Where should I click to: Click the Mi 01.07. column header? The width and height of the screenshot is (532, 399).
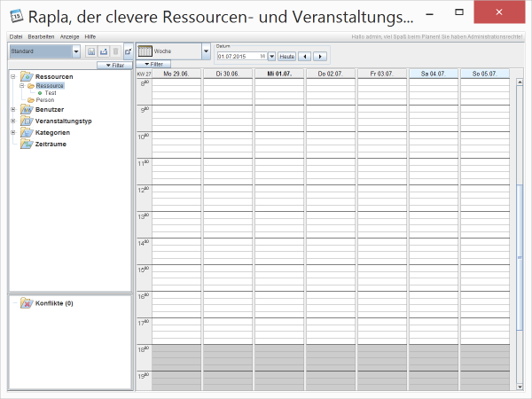(279, 74)
